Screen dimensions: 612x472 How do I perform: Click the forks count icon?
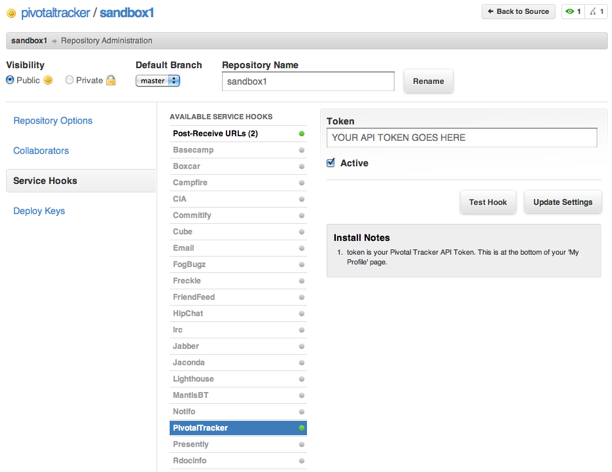pos(593,12)
